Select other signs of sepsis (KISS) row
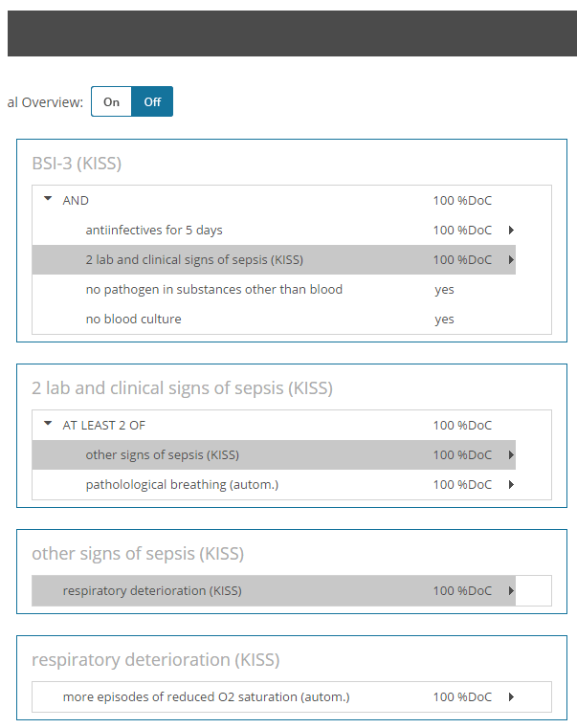577x728 pixels. pyautogui.click(x=274, y=455)
